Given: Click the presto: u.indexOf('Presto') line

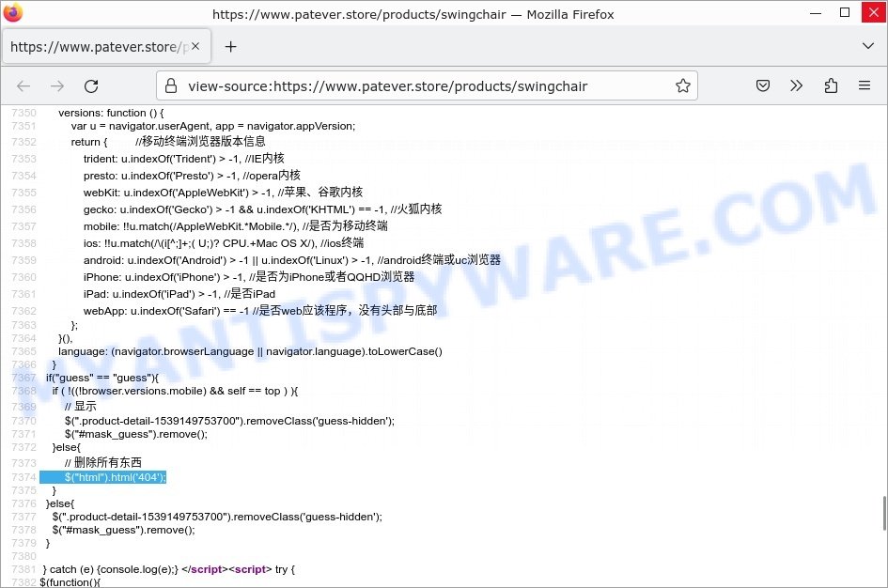Looking at the screenshot, I should click(x=192, y=176).
